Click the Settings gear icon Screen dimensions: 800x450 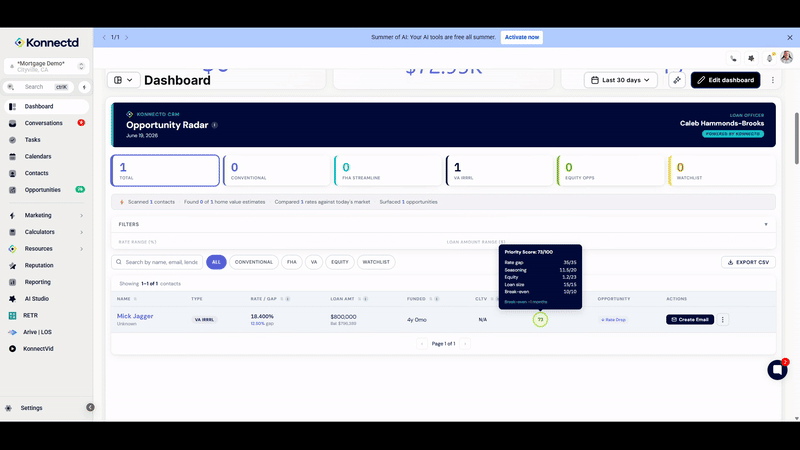[x=9, y=408]
